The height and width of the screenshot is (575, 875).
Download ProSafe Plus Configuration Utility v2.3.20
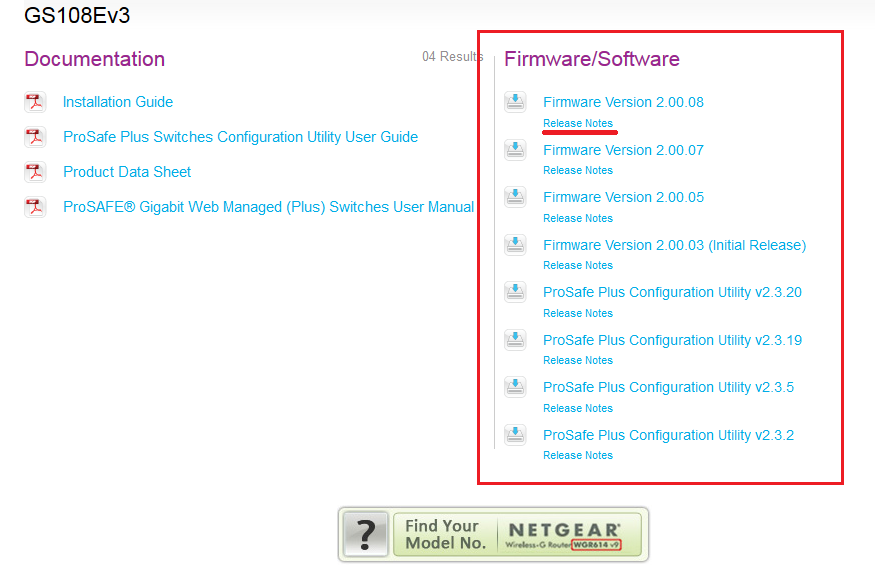[x=672, y=292]
